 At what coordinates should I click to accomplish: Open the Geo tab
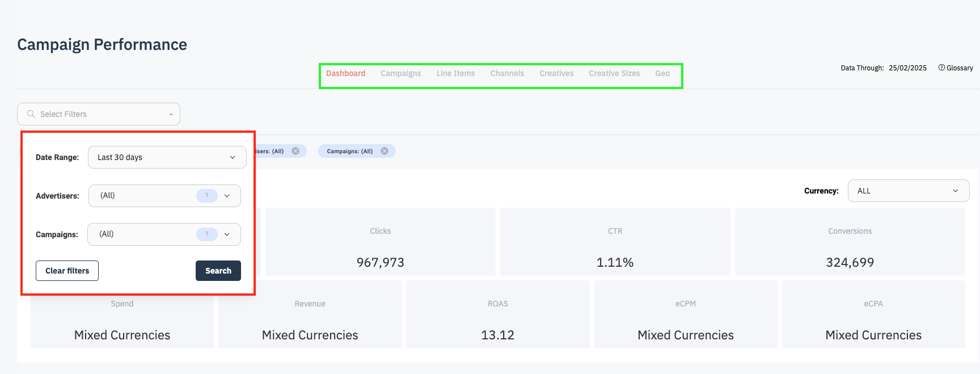coord(662,74)
